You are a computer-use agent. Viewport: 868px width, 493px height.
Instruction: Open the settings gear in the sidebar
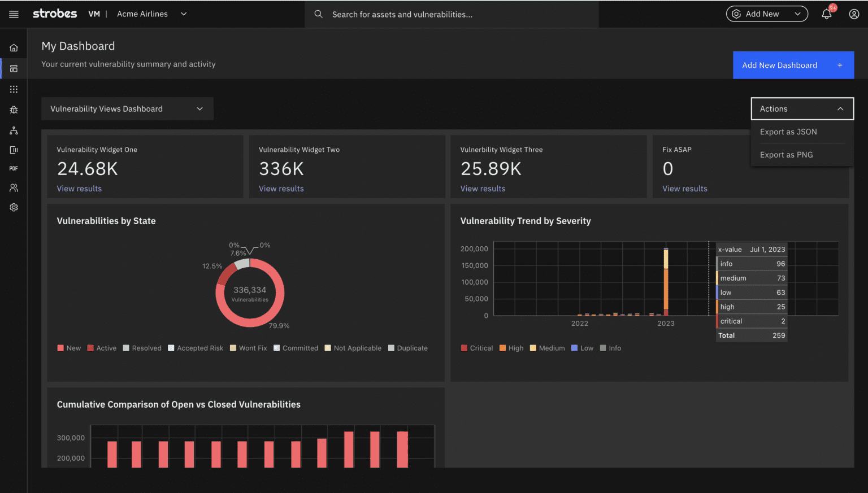(x=13, y=207)
